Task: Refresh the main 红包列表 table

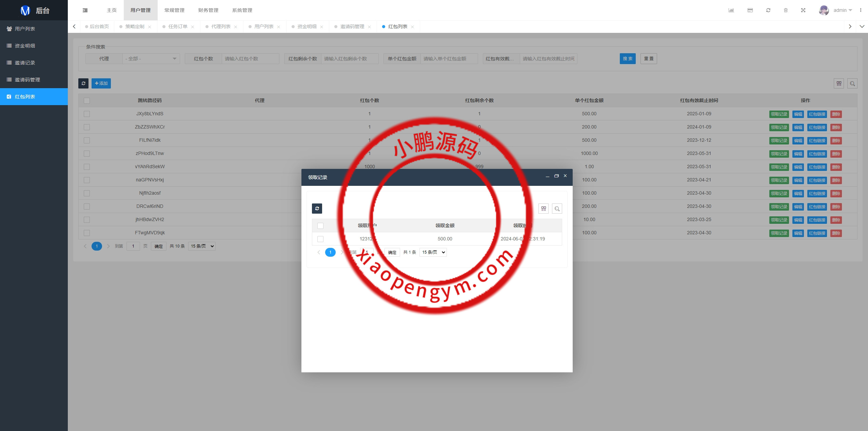Action: (x=83, y=83)
